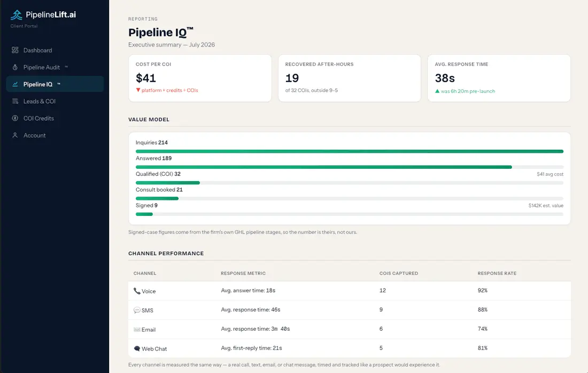Click Voice response rate 92%
Screen dimensions: 588x373
[x=483, y=291]
